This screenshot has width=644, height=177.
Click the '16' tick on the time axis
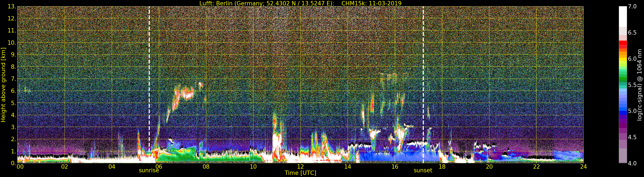395,166
